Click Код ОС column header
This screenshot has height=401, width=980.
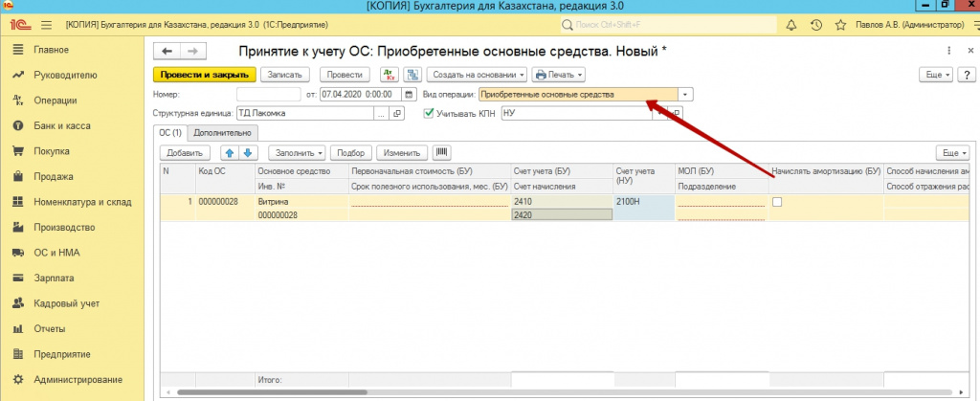coord(226,179)
